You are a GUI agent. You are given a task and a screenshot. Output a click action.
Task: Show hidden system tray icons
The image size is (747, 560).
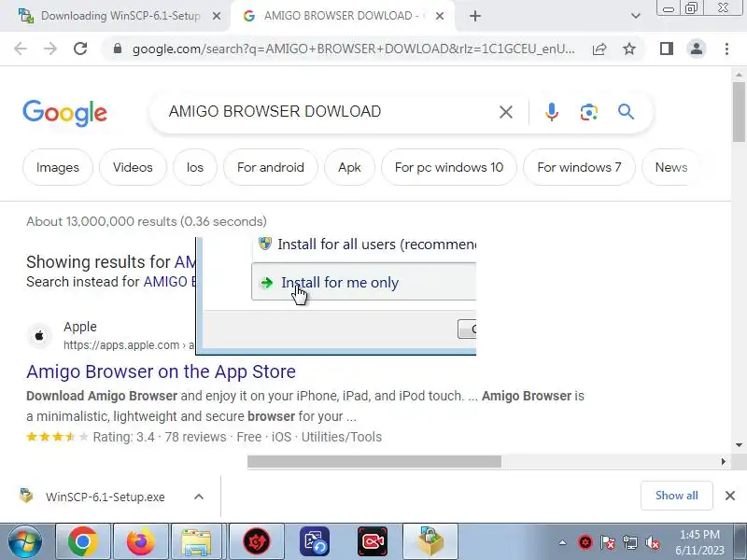click(563, 542)
